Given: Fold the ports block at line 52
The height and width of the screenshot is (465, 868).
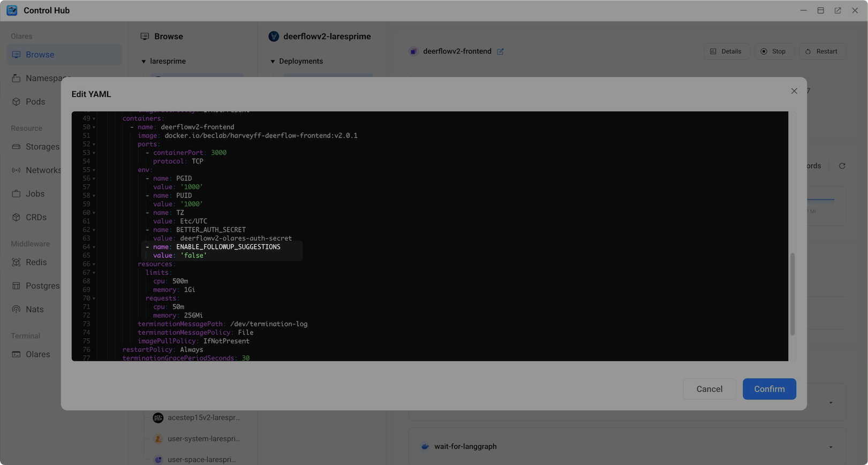Looking at the screenshot, I should [94, 144].
